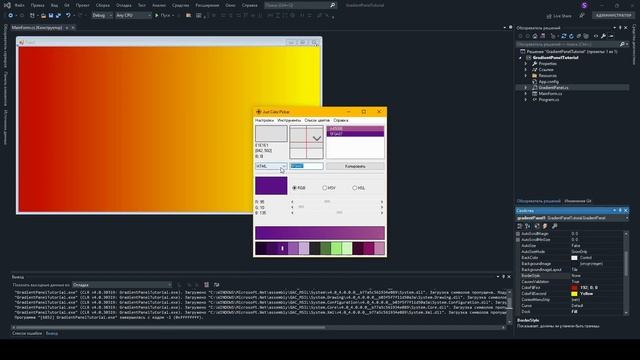Open the Отладка menu

[123, 5]
